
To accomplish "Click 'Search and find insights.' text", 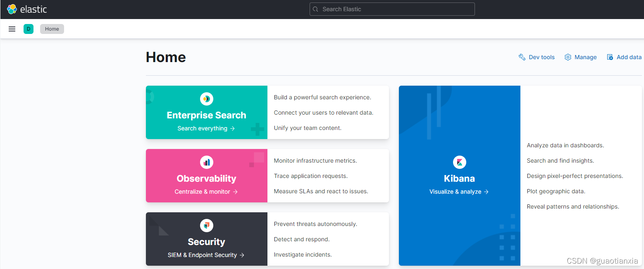I will click(561, 161).
